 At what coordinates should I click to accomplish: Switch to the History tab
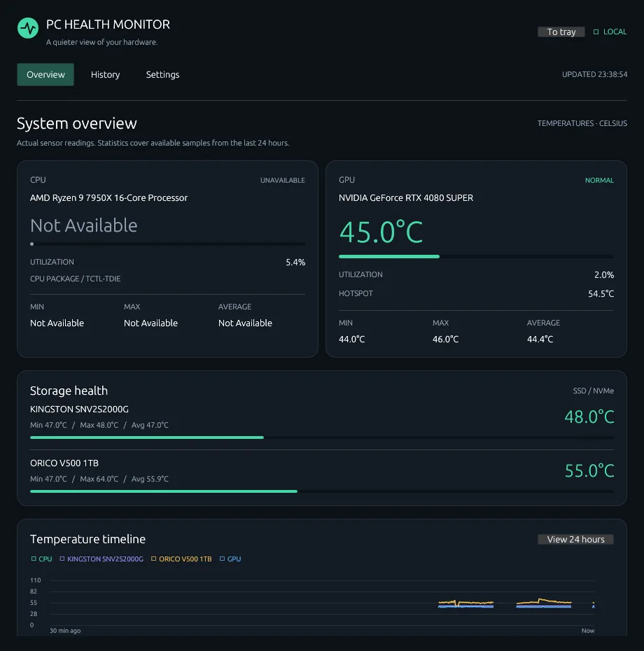106,75
